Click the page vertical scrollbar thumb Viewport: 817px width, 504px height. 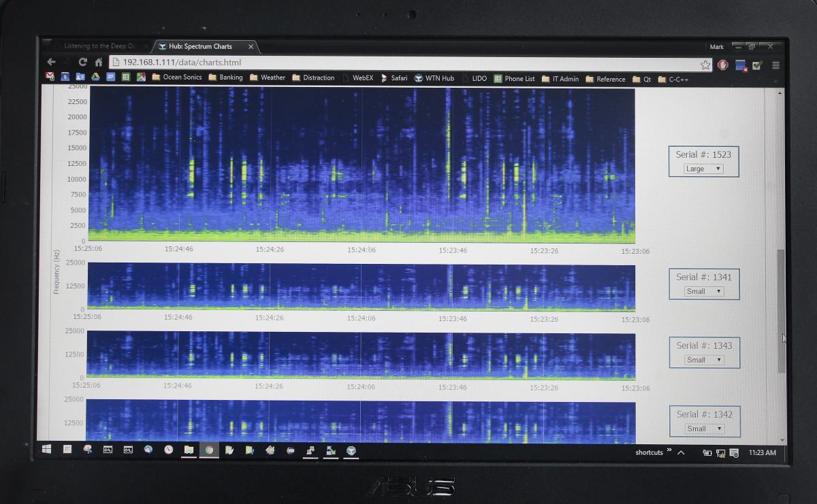(781, 311)
